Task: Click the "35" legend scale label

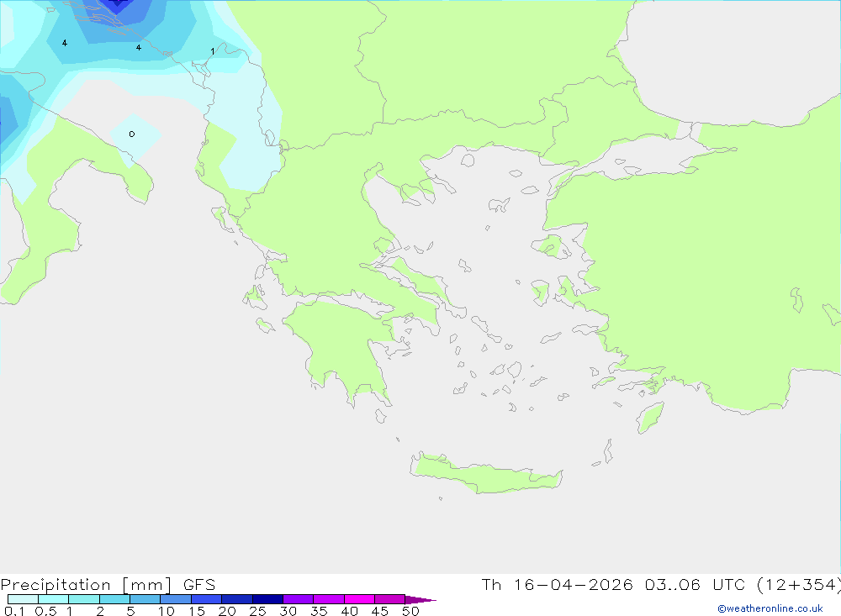Action: tap(319, 611)
